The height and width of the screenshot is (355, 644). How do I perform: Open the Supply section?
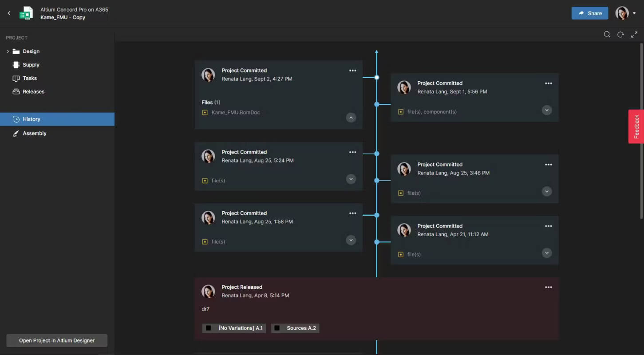(x=31, y=65)
